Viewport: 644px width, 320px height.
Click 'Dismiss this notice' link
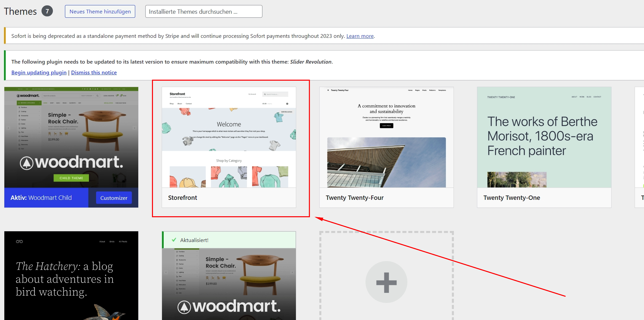point(94,72)
